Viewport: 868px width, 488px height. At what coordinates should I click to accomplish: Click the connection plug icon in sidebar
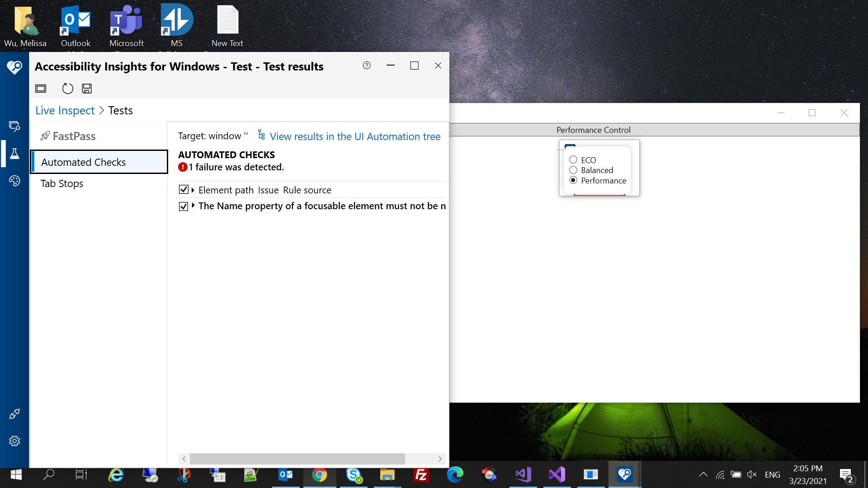[14, 414]
